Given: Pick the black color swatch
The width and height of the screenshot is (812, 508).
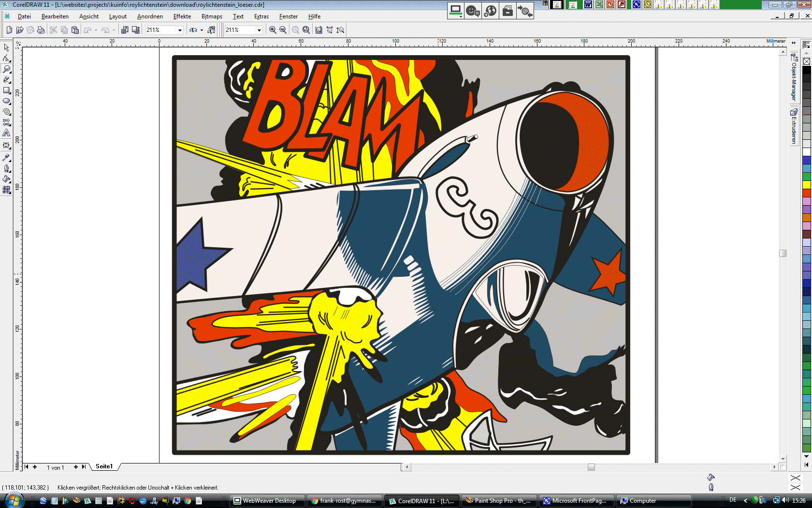Looking at the screenshot, I should point(807,70).
